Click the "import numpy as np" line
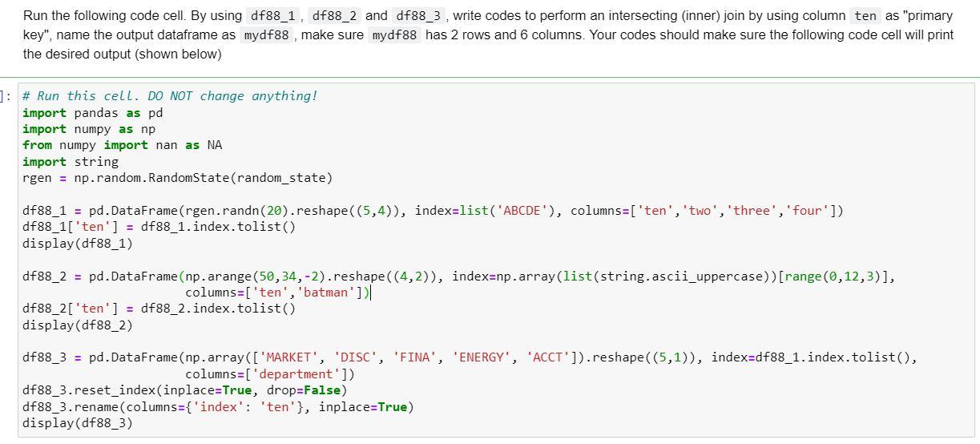Image resolution: width=980 pixels, height=444 pixels. 89,129
